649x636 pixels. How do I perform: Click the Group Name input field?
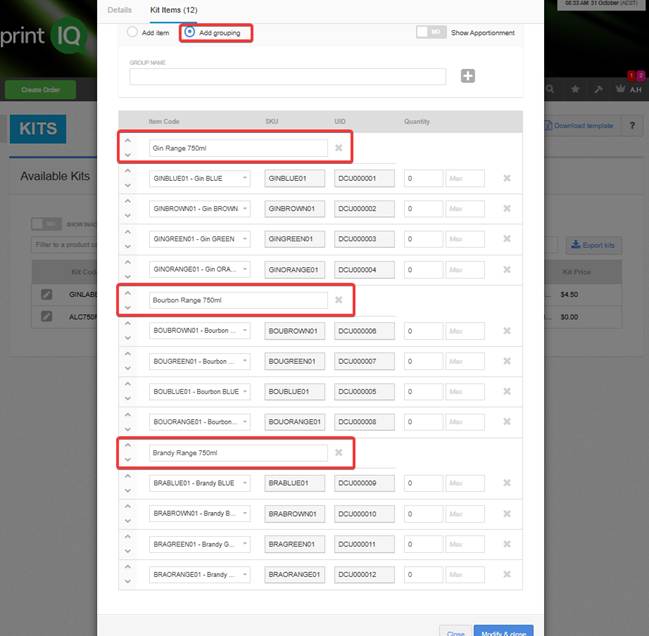click(x=288, y=77)
